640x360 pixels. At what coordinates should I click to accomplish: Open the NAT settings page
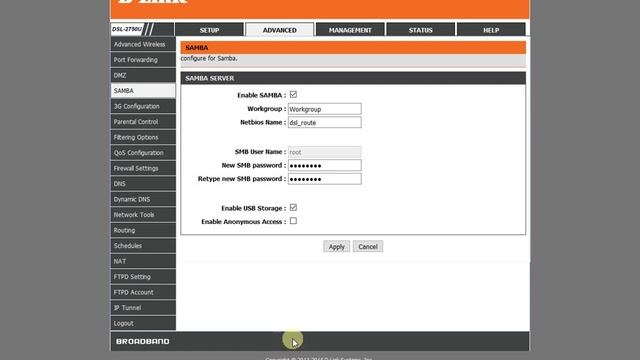[143, 261]
